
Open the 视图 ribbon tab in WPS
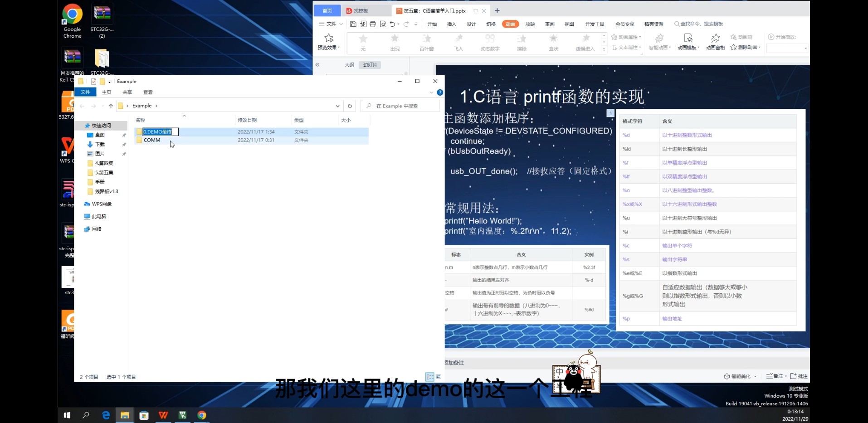coord(569,24)
